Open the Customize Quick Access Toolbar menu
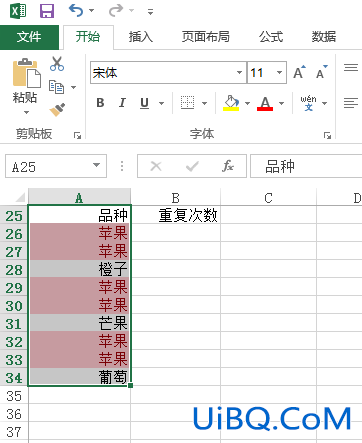Image resolution: width=362 pixels, height=443 pixels. tap(151, 12)
